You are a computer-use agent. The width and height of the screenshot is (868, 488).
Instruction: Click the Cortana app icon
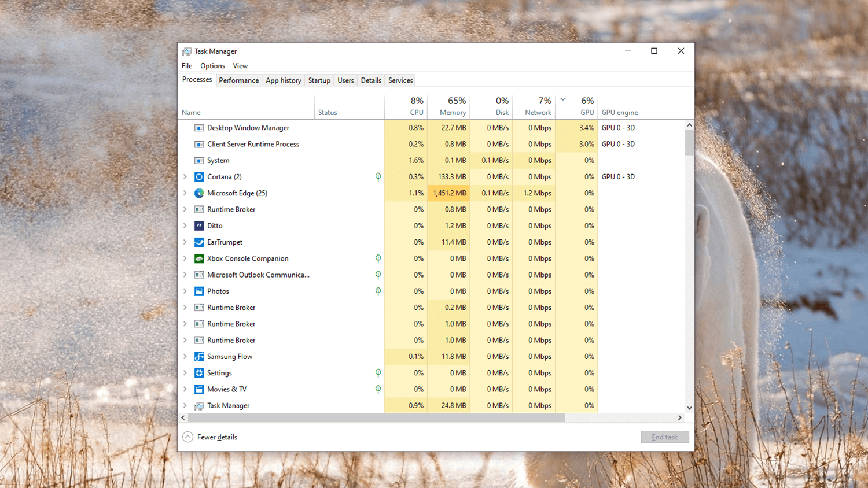point(199,177)
